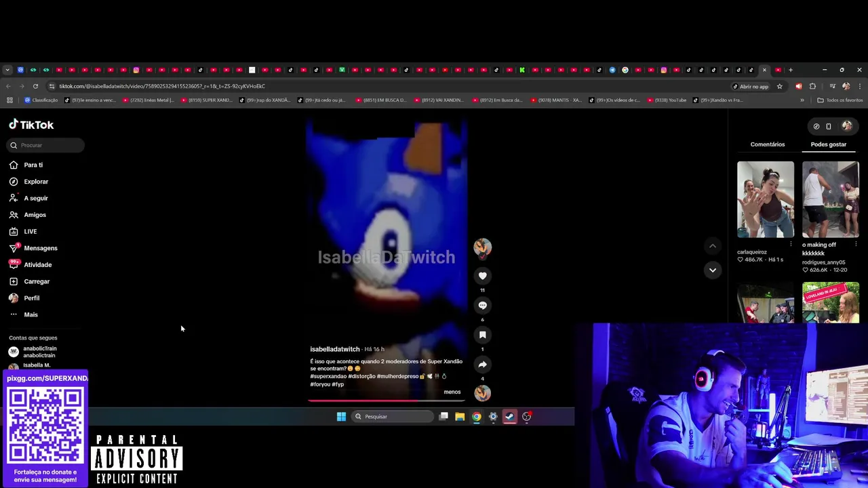Open sound avatar below share button
The width and height of the screenshot is (868, 488).
482,393
